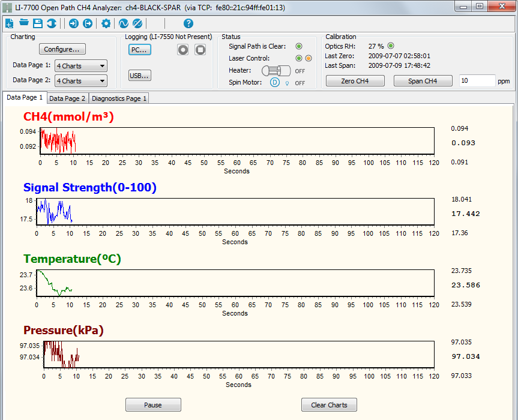Click the temperature value 23.586
The image size is (518, 420).
tap(466, 285)
